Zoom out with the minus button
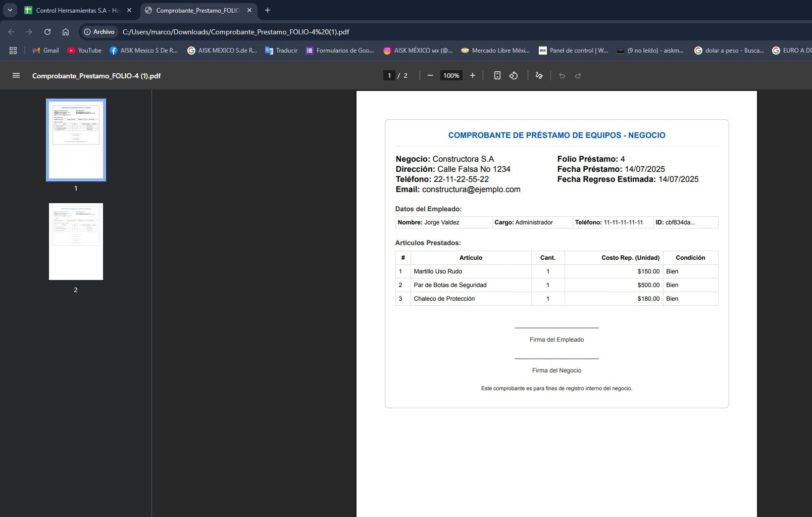This screenshot has height=517, width=812. click(430, 75)
